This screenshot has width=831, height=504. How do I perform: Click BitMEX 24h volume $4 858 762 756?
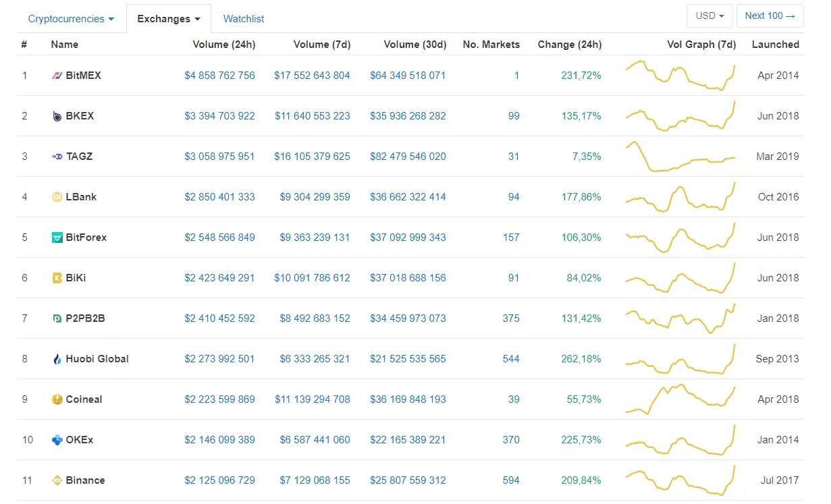tap(220, 76)
